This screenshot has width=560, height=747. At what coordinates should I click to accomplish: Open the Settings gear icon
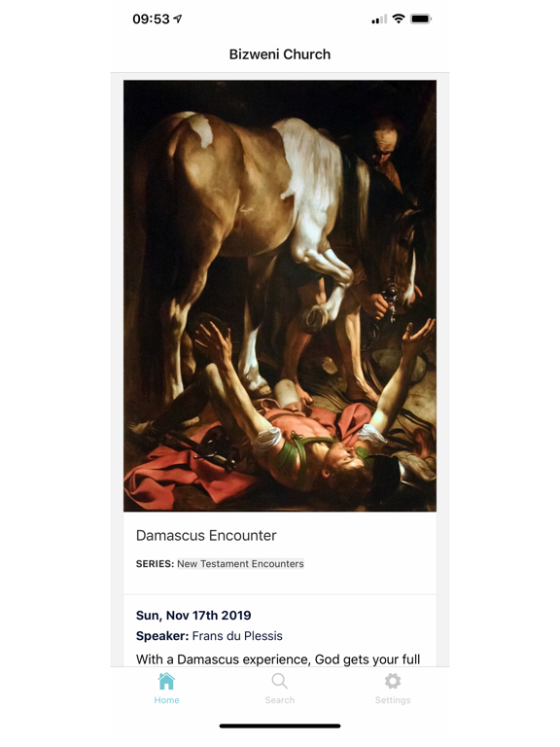tap(393, 681)
